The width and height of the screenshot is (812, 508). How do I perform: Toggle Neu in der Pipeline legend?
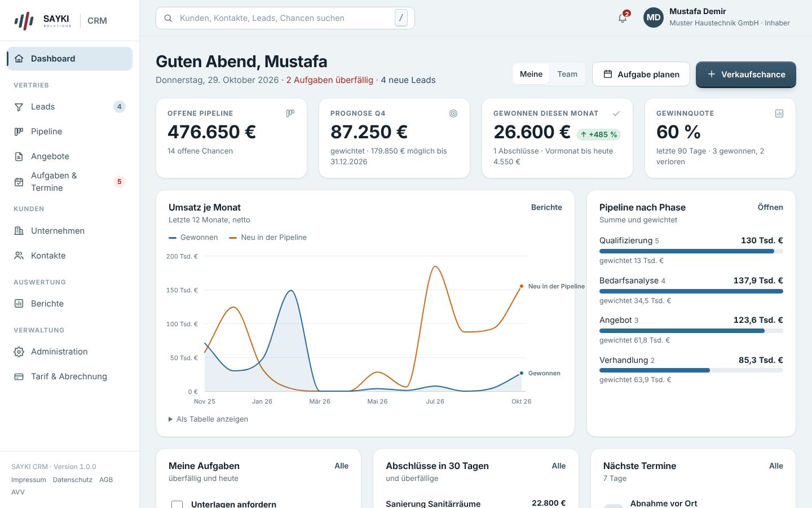268,238
